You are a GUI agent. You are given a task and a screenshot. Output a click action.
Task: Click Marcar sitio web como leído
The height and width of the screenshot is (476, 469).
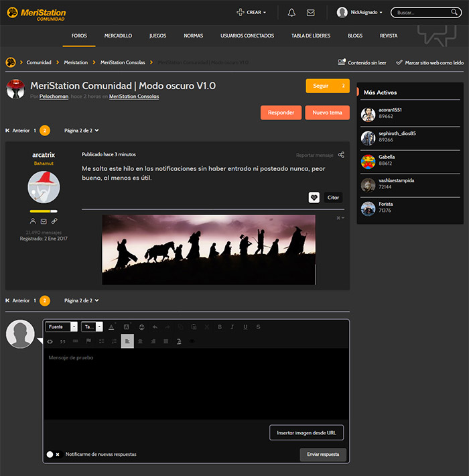[x=430, y=62]
